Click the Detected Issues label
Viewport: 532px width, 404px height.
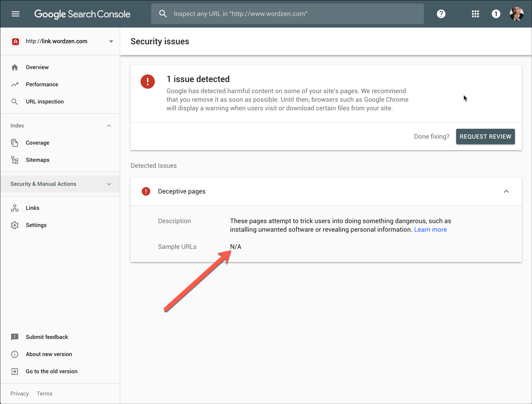[154, 166]
